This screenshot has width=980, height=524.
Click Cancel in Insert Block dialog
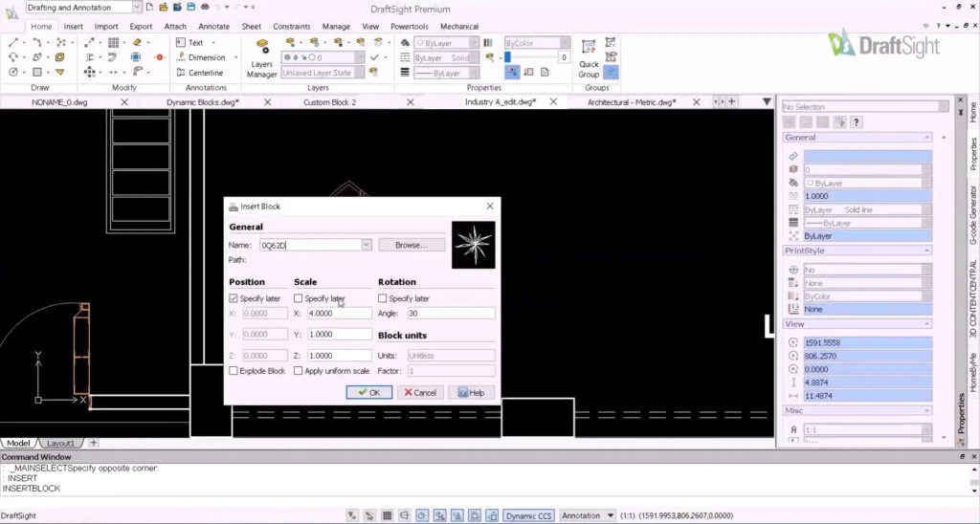pos(420,393)
